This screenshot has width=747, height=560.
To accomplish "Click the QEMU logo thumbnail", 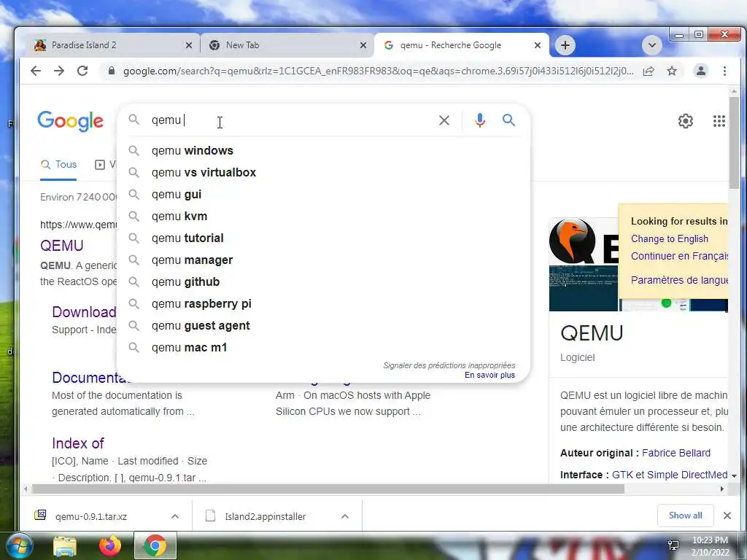I will pyautogui.click(x=584, y=242).
